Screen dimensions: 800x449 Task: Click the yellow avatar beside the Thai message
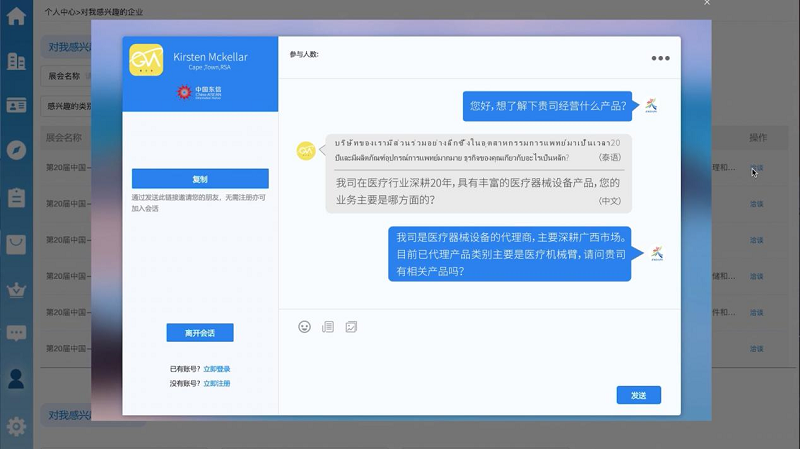pos(306,151)
